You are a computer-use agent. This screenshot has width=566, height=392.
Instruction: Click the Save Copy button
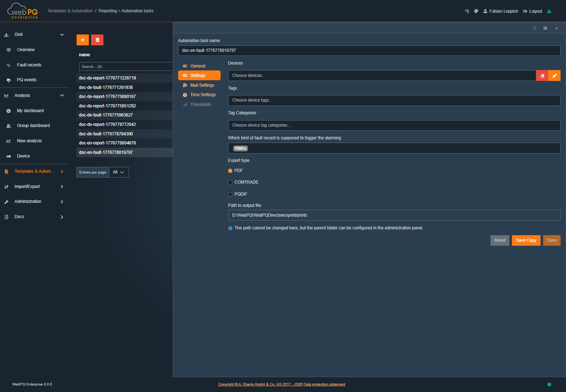tap(526, 240)
